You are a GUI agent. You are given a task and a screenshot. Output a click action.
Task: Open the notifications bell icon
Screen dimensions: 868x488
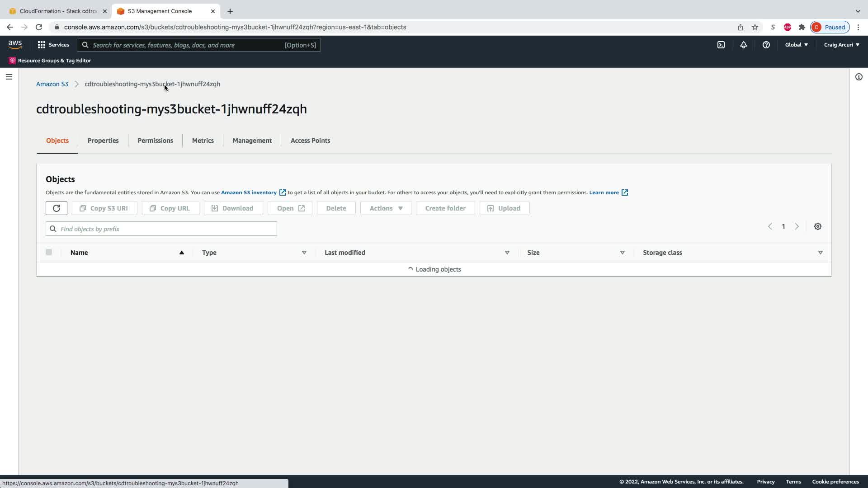point(743,45)
